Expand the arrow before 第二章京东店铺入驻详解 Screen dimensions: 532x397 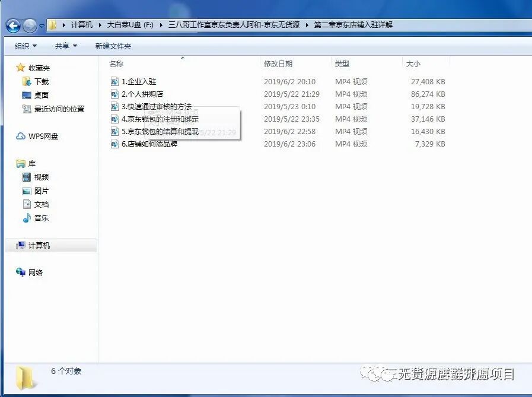(x=307, y=25)
